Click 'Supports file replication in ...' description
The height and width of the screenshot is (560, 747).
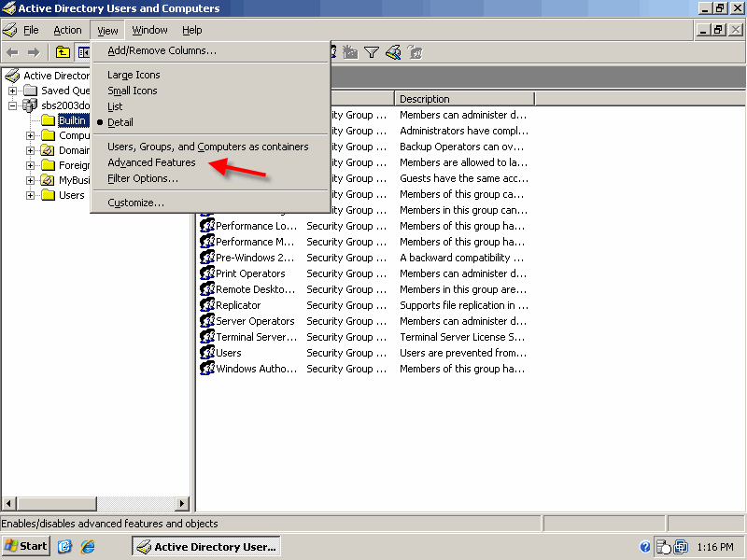click(x=464, y=305)
